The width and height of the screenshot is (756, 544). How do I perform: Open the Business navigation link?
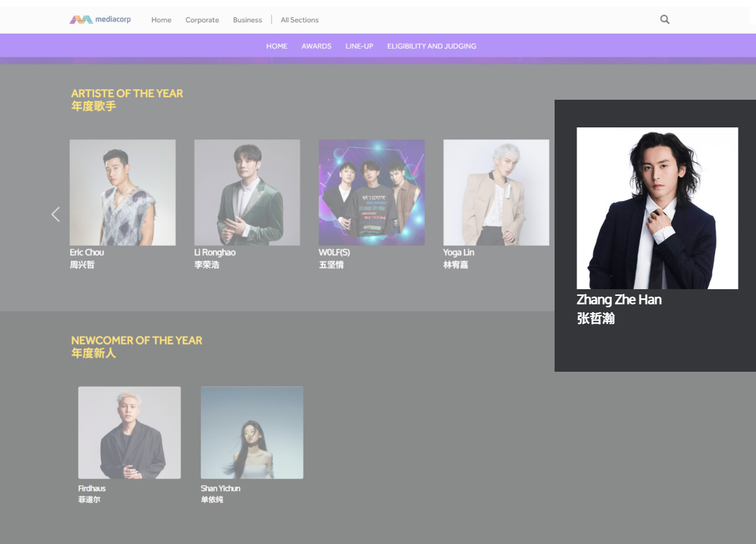tap(247, 20)
